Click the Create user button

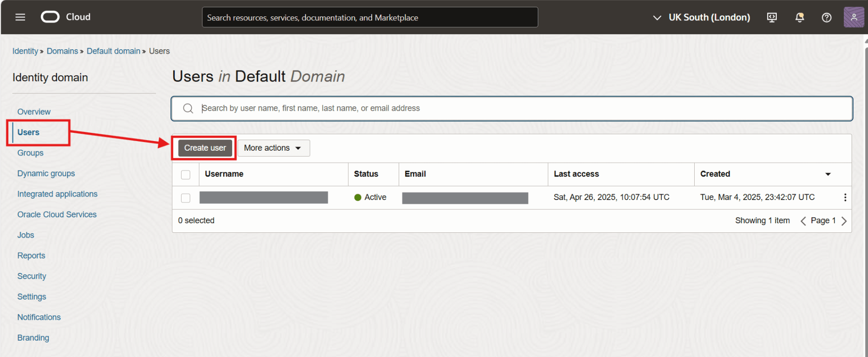205,148
